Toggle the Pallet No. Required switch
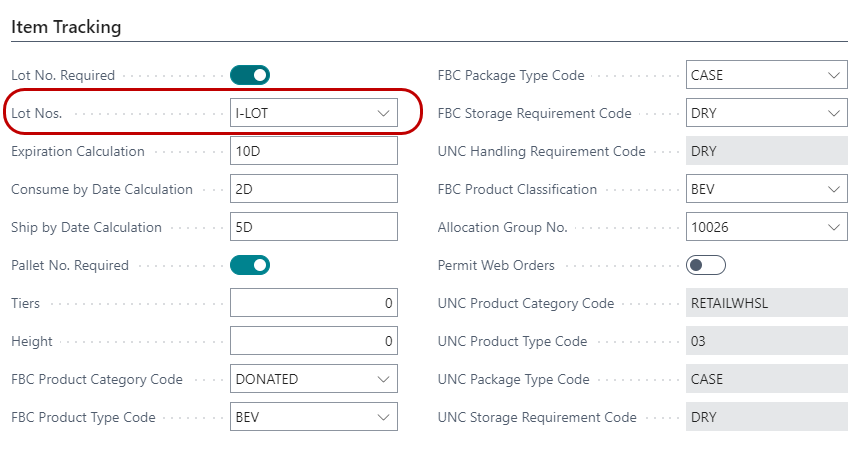Viewport: 856px width, 465px height. click(x=250, y=265)
